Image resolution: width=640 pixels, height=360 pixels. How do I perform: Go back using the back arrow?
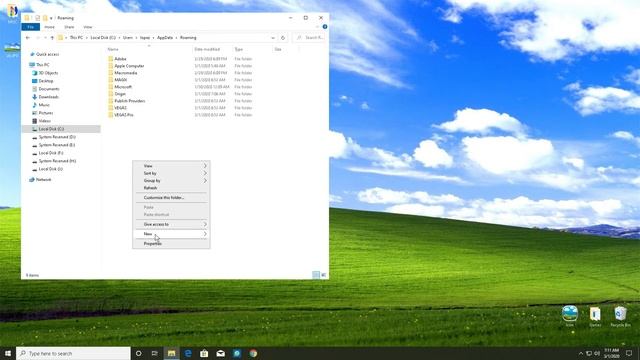(x=28, y=38)
